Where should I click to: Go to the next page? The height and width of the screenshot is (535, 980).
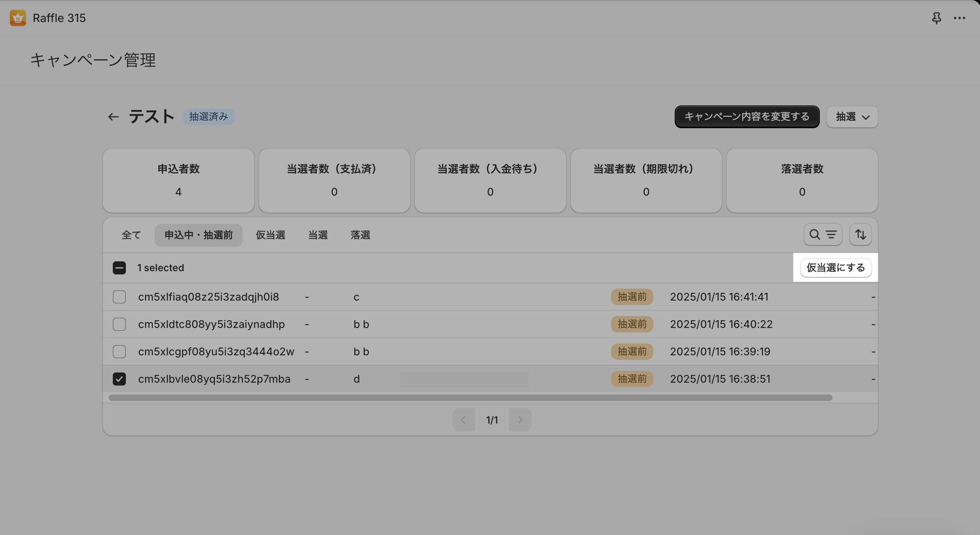click(520, 420)
